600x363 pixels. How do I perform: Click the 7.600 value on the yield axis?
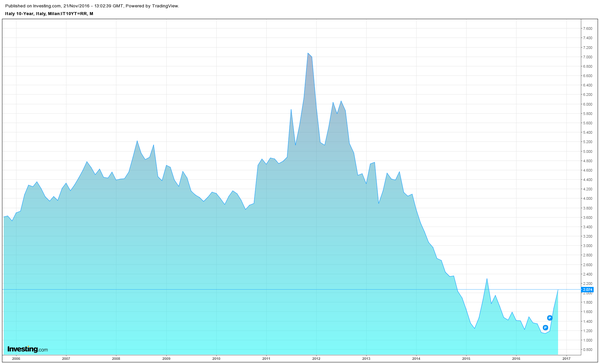click(588, 29)
